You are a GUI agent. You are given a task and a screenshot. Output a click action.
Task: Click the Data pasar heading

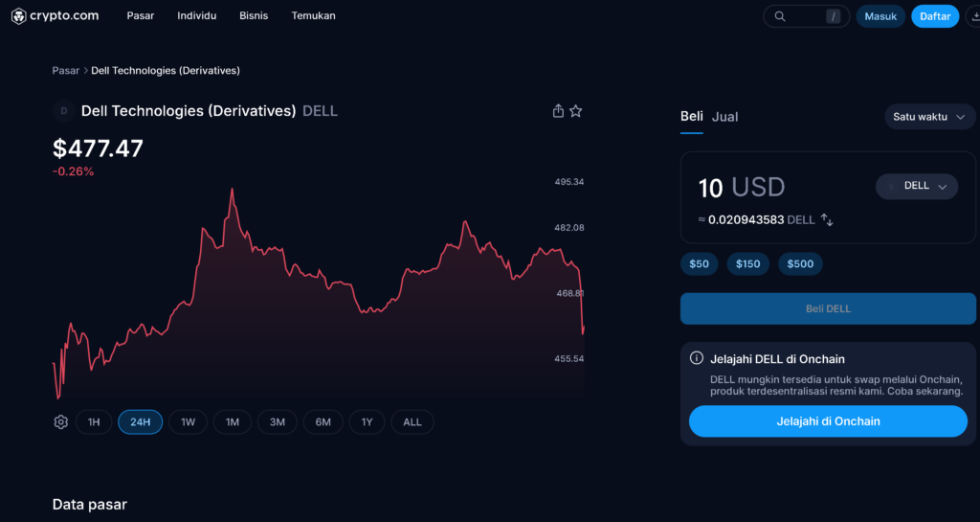89,505
